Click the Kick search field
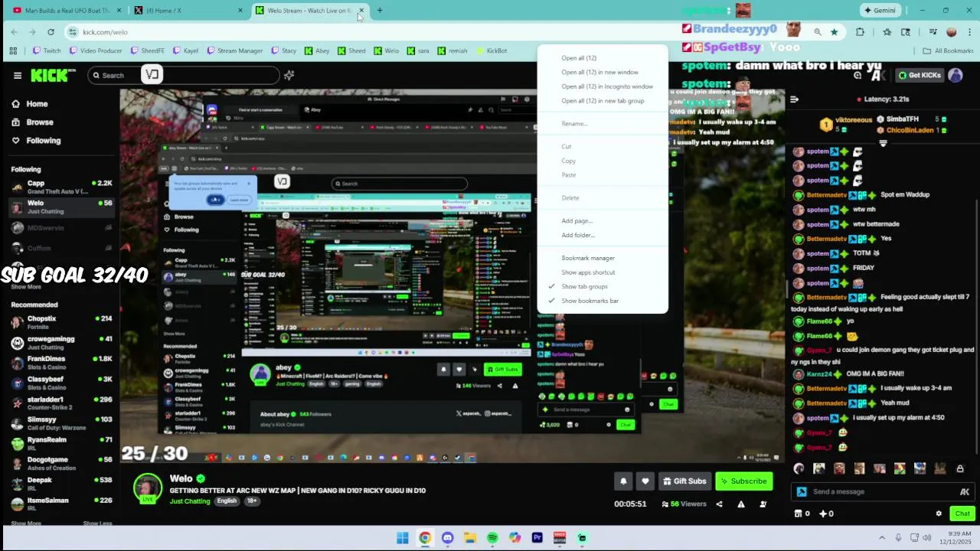Screen dimensions: 980x551 (x=184, y=75)
